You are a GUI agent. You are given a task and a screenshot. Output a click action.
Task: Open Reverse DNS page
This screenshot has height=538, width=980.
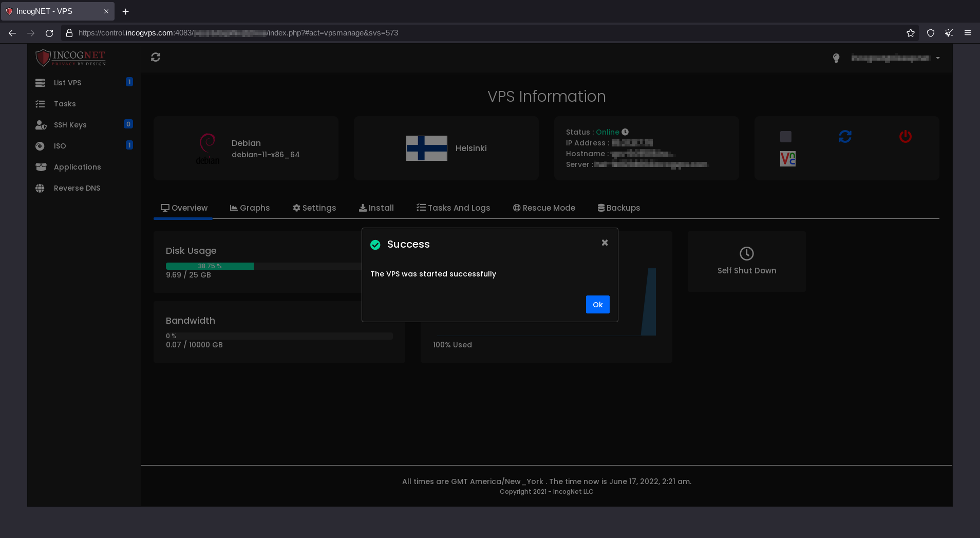[77, 188]
